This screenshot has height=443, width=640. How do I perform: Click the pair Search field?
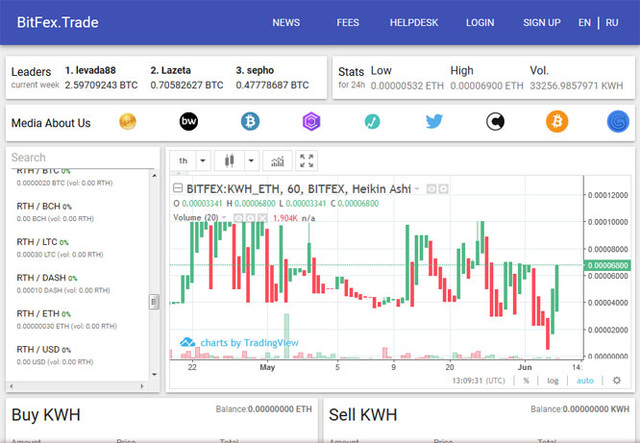82,158
